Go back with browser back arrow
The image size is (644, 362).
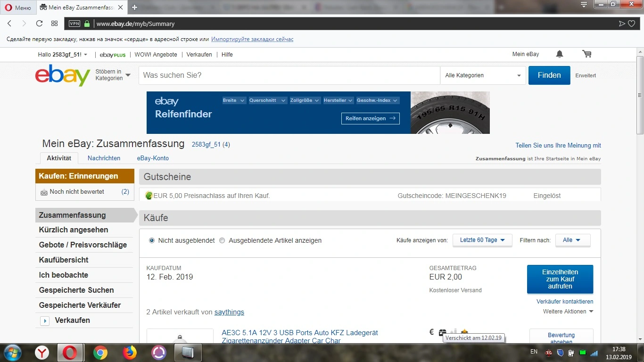[x=9, y=24]
